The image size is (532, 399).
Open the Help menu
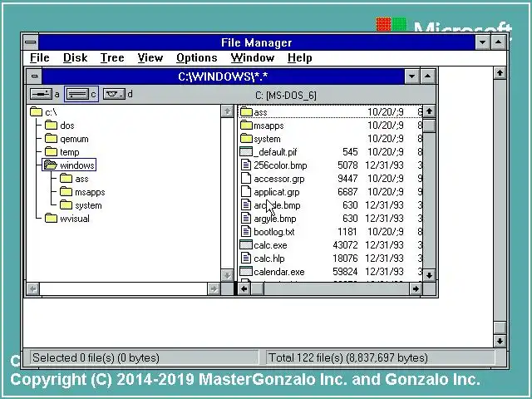[300, 58]
